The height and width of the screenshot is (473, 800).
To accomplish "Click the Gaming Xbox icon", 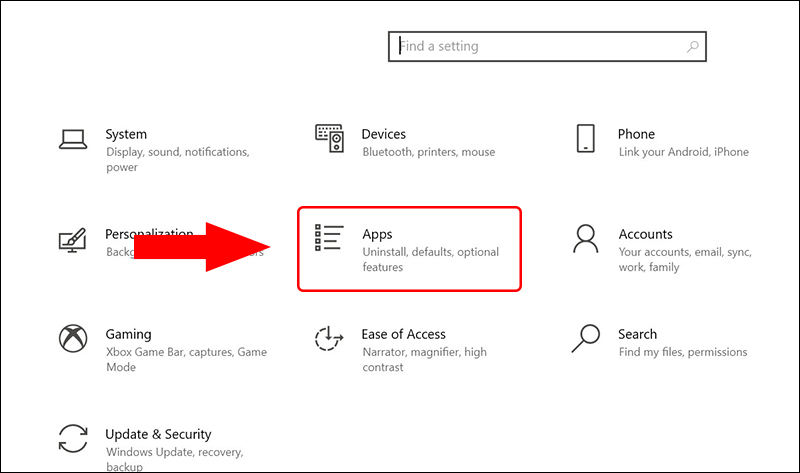I will [x=73, y=339].
